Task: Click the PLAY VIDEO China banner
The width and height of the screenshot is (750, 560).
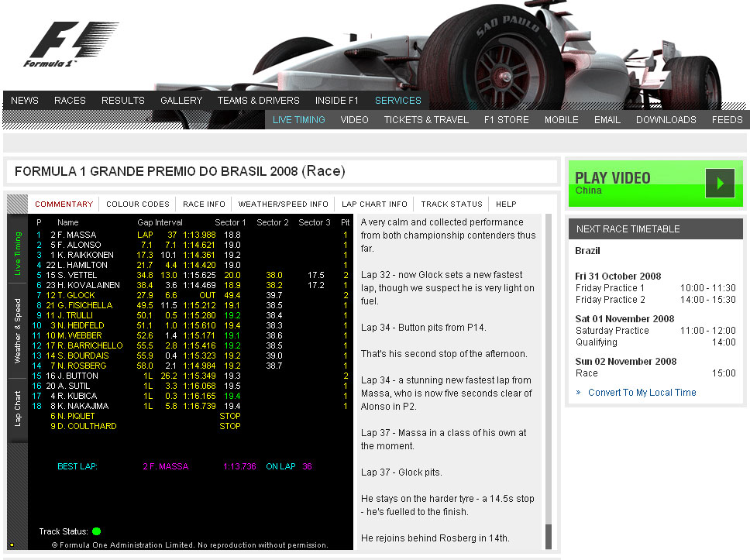Action: coord(655,184)
